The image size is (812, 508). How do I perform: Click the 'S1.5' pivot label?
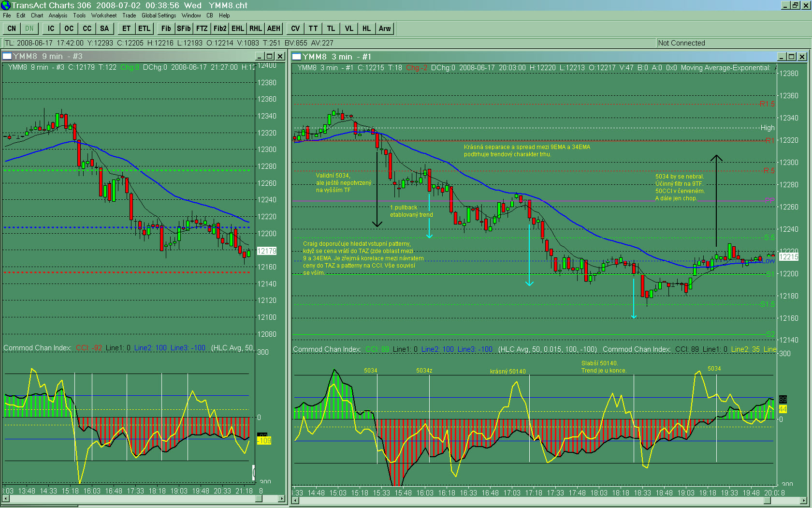coord(767,304)
